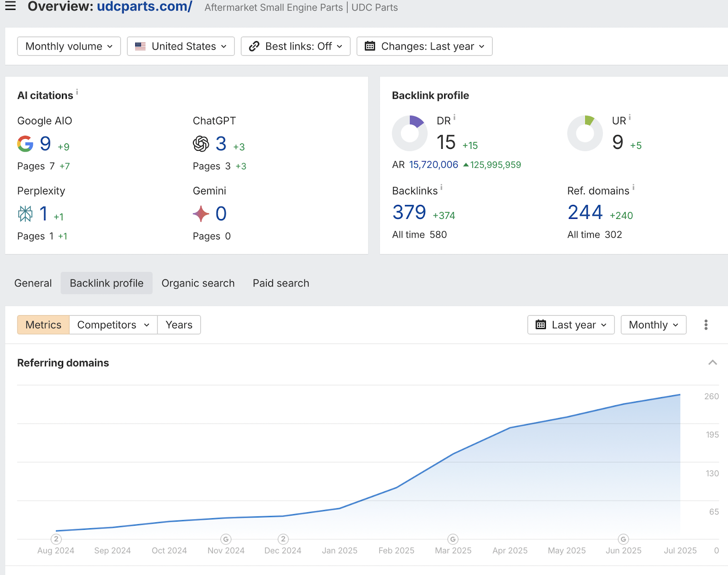Open the Backlinks count 379

tap(409, 213)
